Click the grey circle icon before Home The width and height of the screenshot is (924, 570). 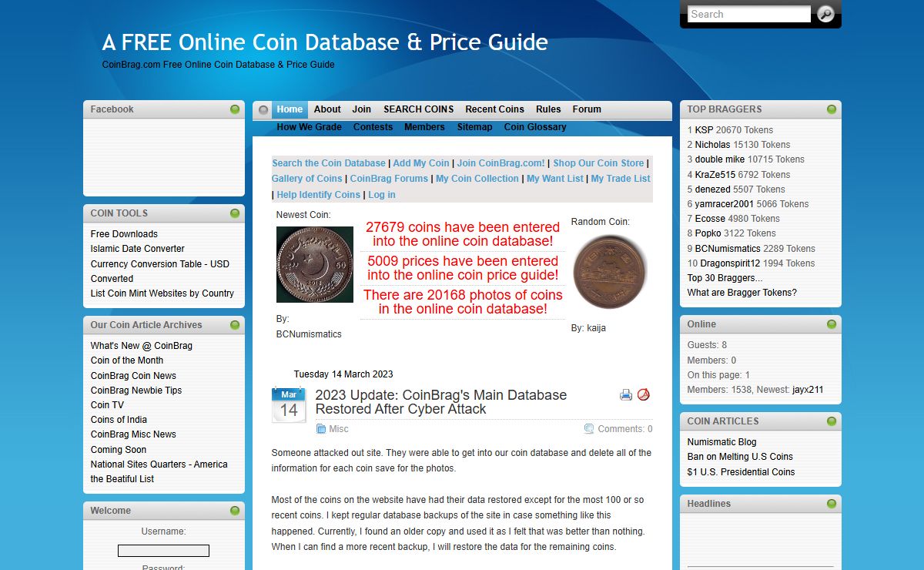click(263, 109)
